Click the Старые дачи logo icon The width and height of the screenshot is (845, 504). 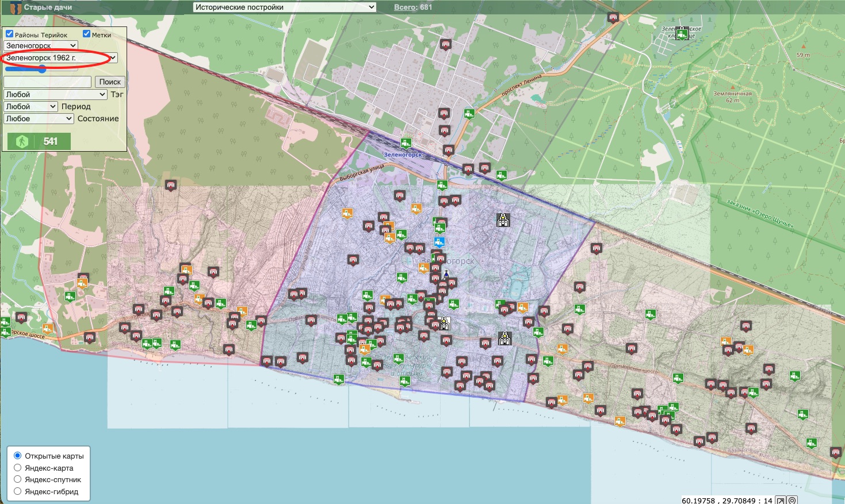[15, 7]
